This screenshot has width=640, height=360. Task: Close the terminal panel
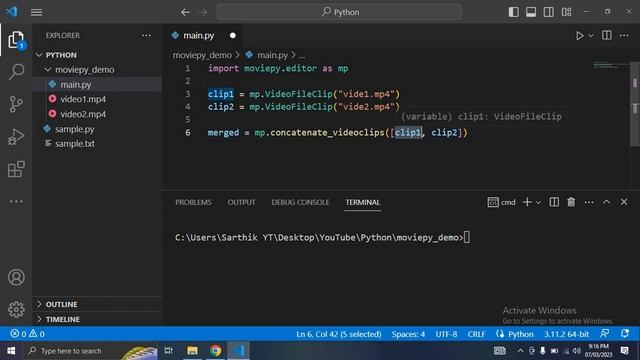tap(624, 202)
